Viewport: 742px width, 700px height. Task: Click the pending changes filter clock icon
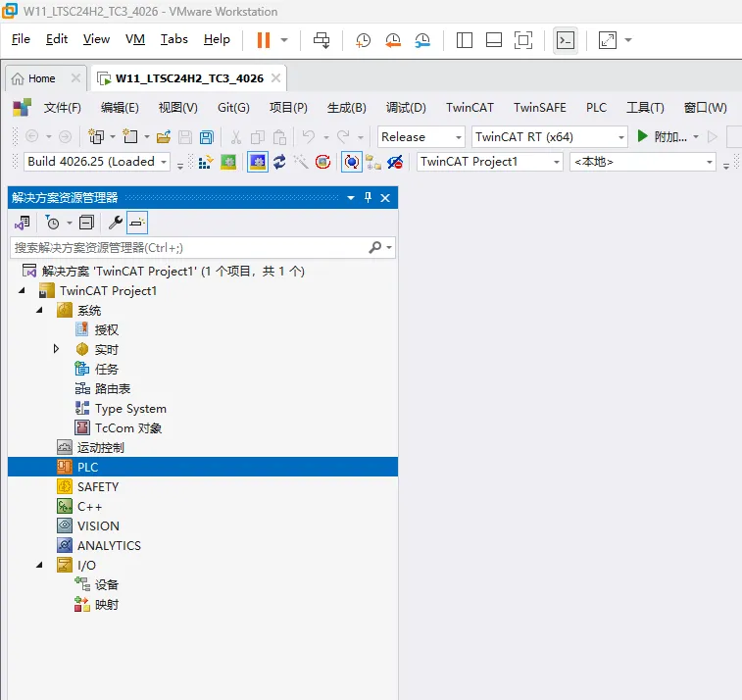53,223
